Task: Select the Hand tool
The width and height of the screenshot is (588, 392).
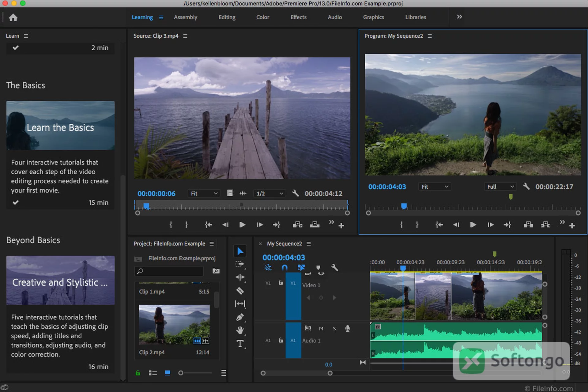Action: click(240, 330)
